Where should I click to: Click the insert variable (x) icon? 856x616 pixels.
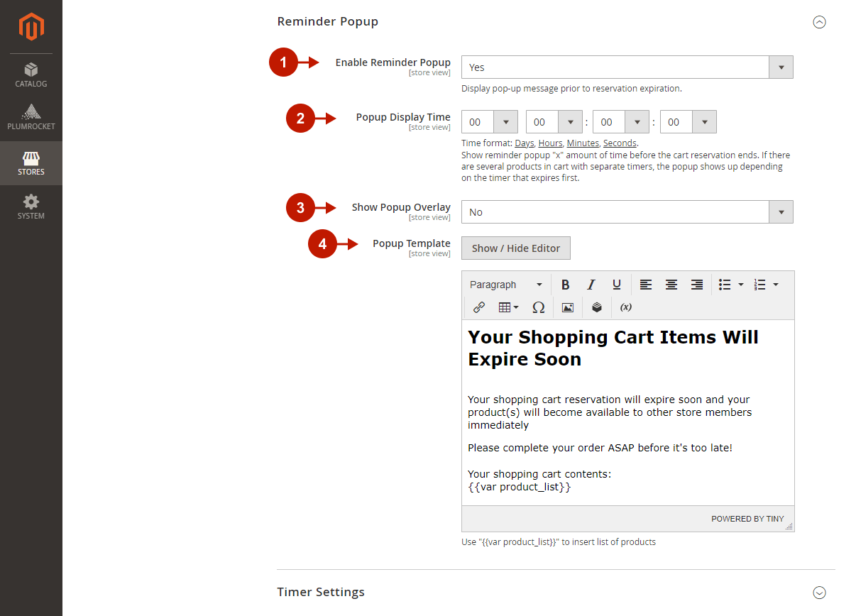[x=625, y=307]
